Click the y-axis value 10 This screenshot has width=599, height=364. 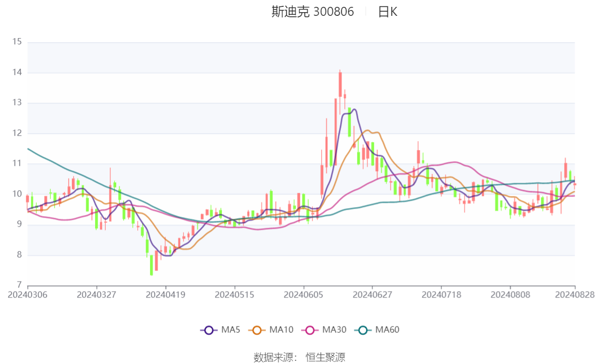pyautogui.click(x=17, y=194)
